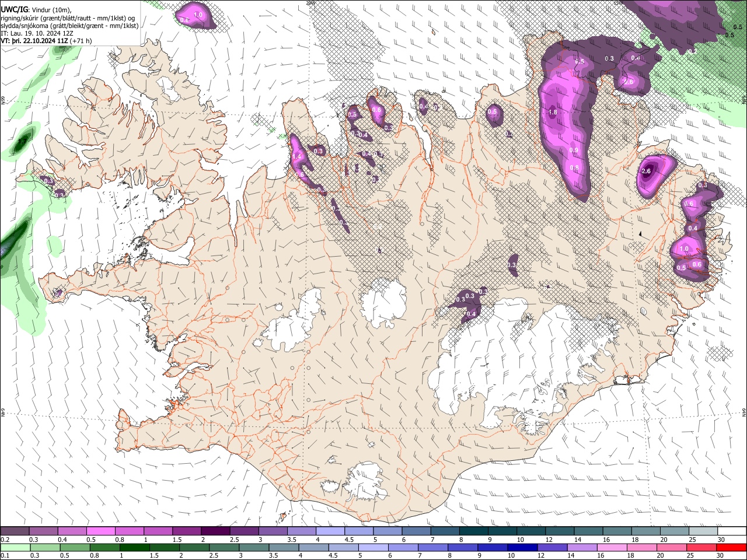Image resolution: width=747 pixels, height=560 pixels.
Task: Click the pale grey snow swatch above 25
Action: (703, 531)
